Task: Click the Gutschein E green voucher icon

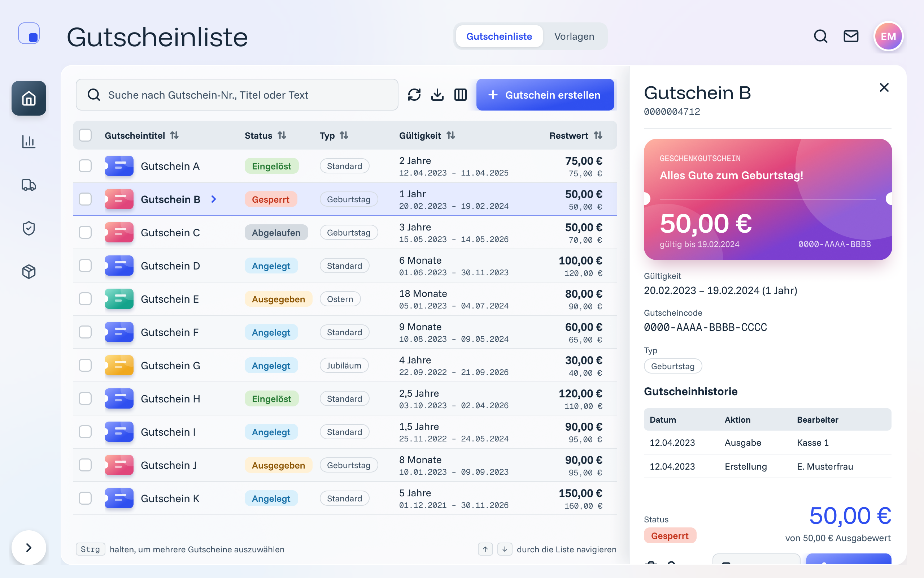Action: click(x=119, y=299)
